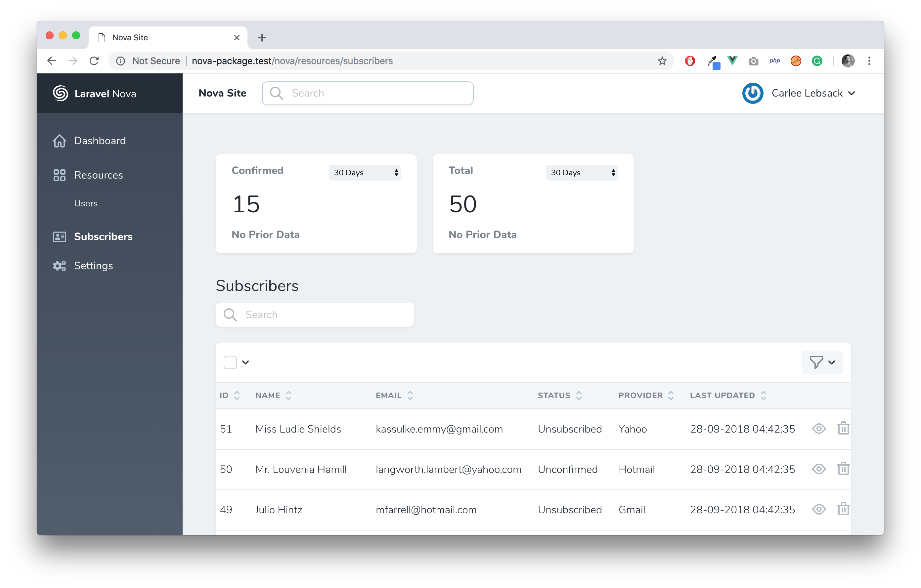This screenshot has height=588, width=921.
Task: Open the Total metric 30 Days dropdown
Action: [x=581, y=173]
